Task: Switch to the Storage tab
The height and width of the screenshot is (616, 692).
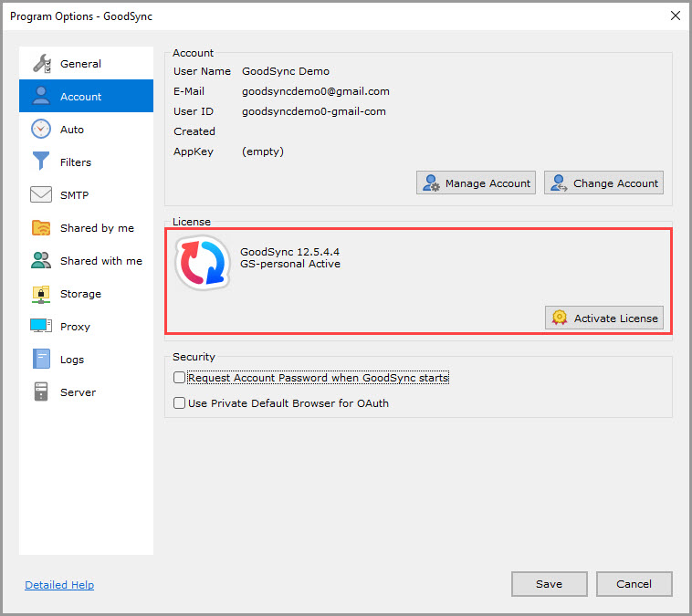Action: [86, 294]
